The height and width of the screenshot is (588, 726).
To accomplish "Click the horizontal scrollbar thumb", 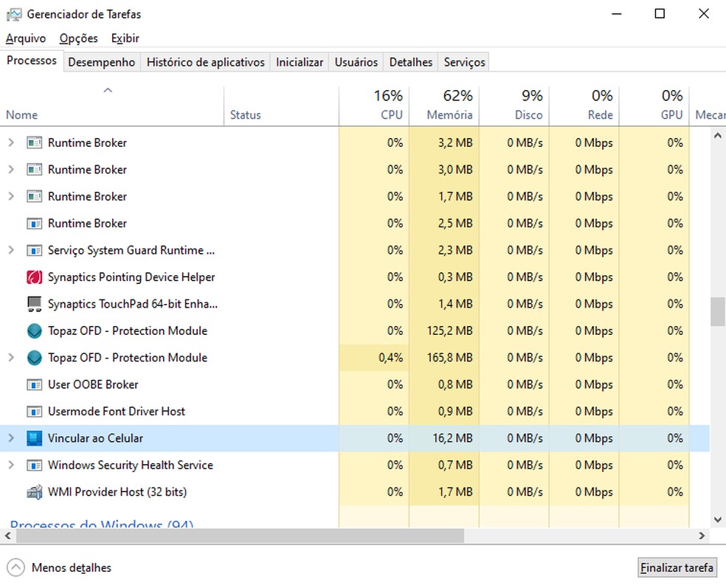I will coord(236,536).
